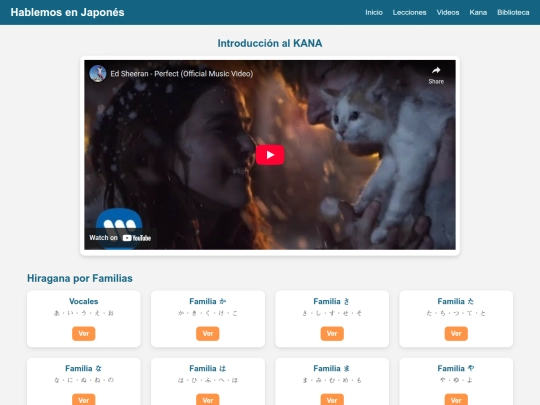Viewport: 540px width, 405px height.
Task: Click Ver button on Vocales card
Action: point(84,333)
